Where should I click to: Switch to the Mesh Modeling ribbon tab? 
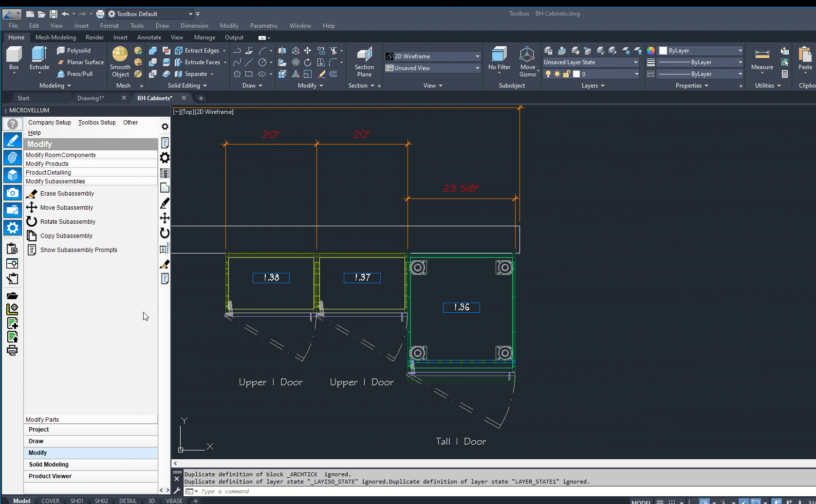point(56,37)
